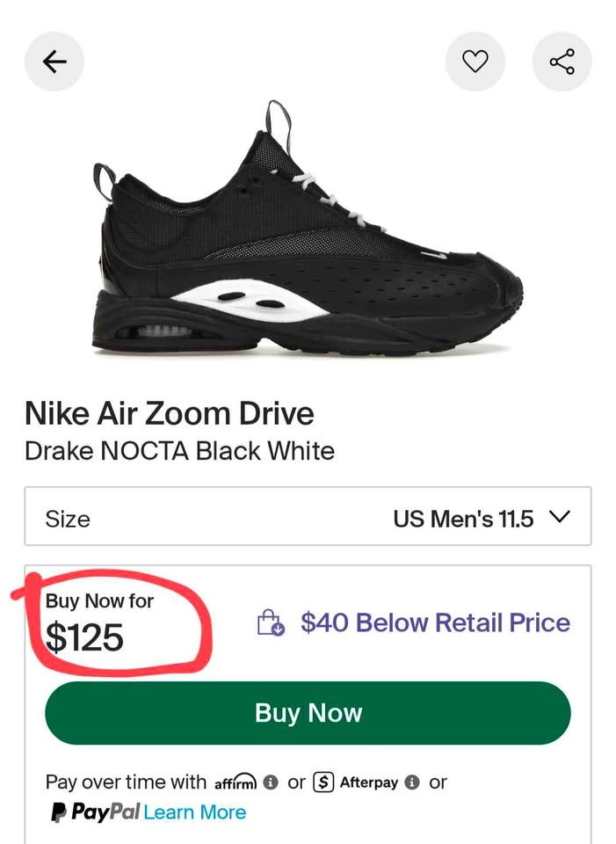This screenshot has width=616, height=844.
Task: Open the PayPal Learn More link
Action: (195, 812)
